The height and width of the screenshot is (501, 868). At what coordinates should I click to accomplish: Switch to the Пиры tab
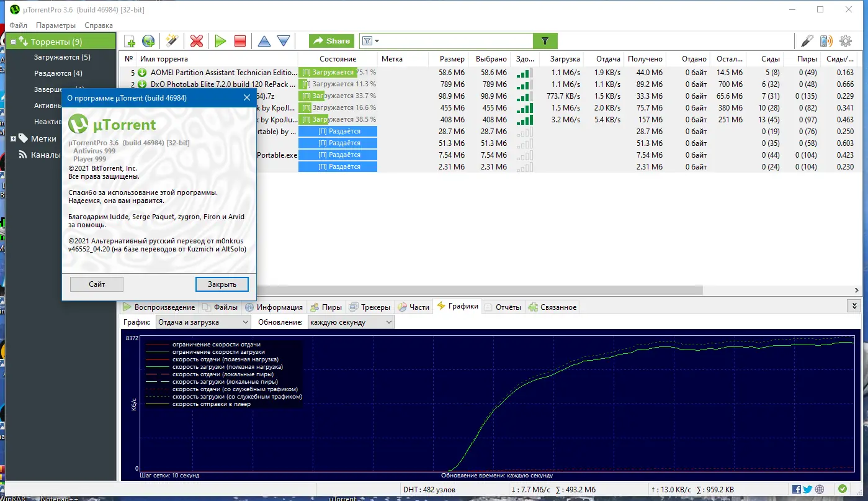(x=326, y=307)
